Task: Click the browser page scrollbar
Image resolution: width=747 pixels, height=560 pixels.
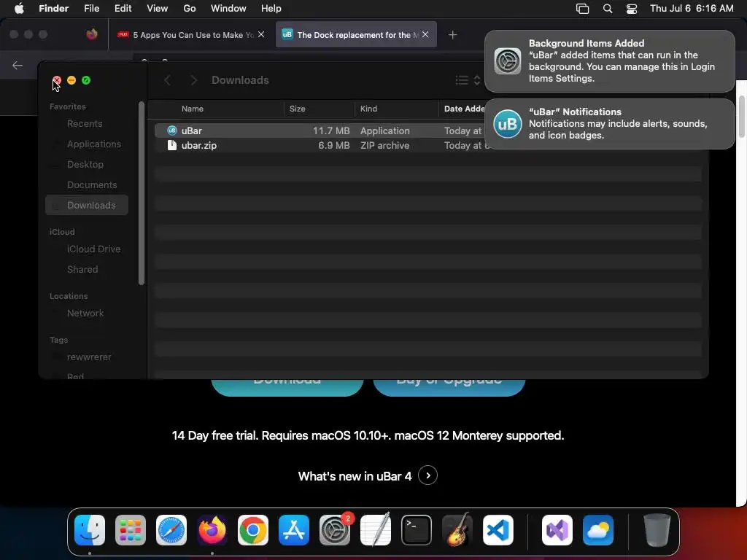Action: (x=741, y=117)
